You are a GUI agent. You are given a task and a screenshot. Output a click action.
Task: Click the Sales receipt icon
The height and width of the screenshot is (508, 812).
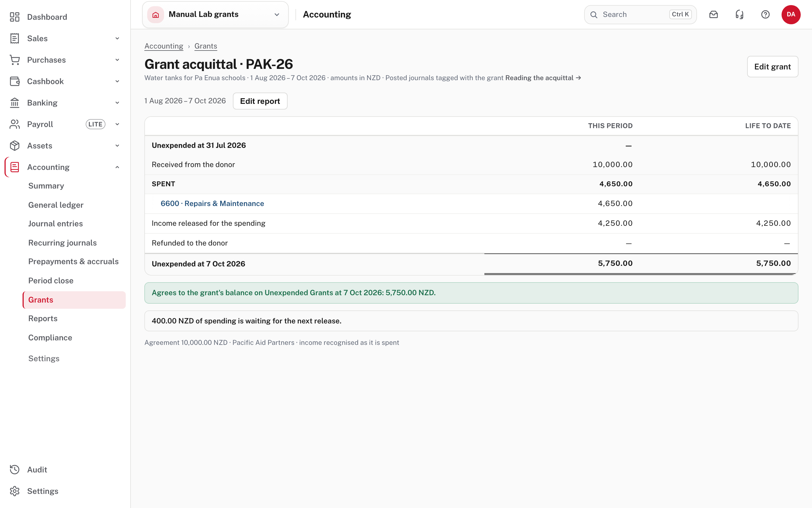pos(14,38)
